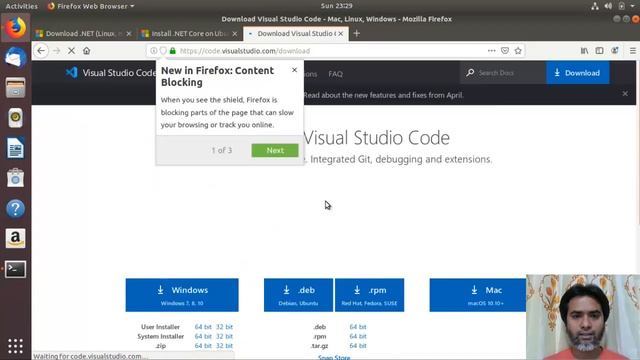
Task: Click 32 bit for Windows User Installer
Action: tap(224, 327)
